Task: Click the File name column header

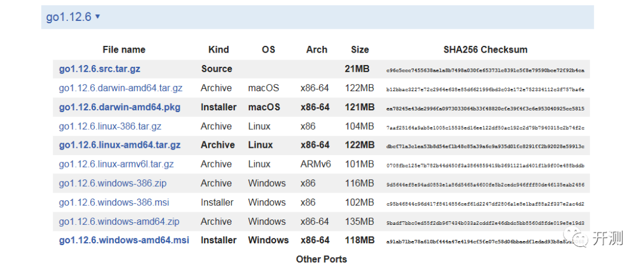Action: [123, 50]
